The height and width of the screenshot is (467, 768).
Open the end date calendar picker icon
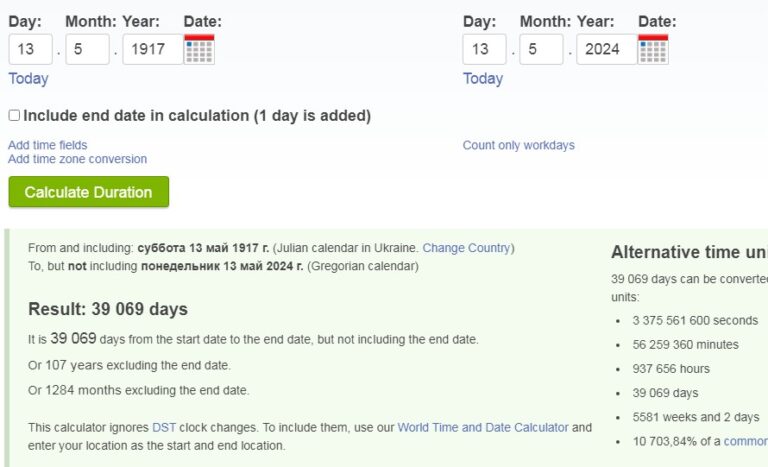click(x=653, y=49)
